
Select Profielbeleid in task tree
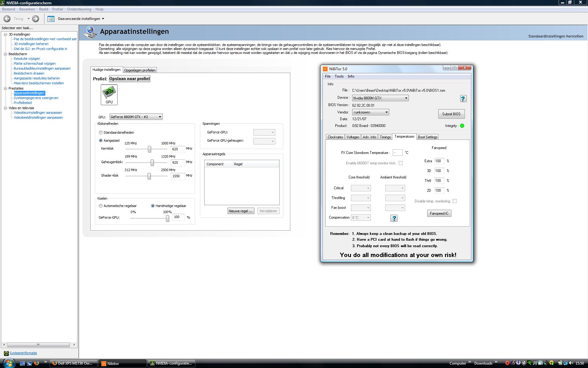tap(23, 103)
